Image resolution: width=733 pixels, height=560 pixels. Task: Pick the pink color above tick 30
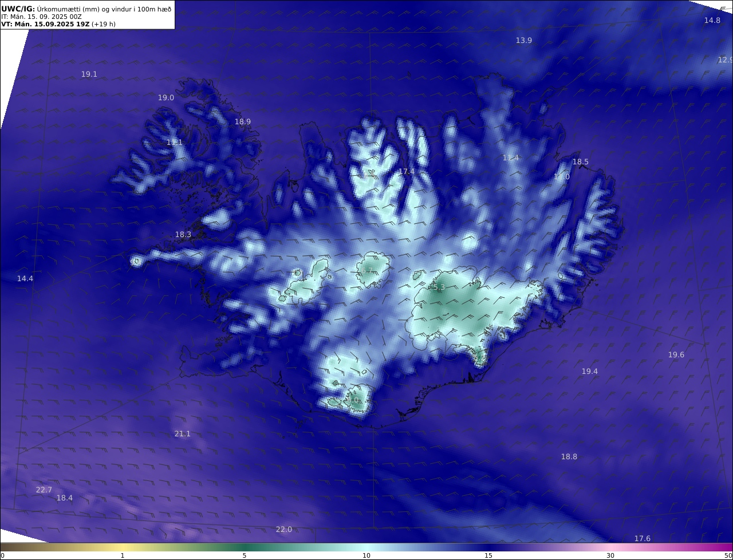610,547
